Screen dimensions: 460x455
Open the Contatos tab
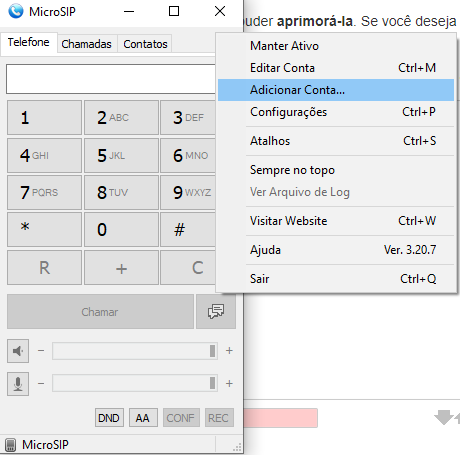point(145,44)
